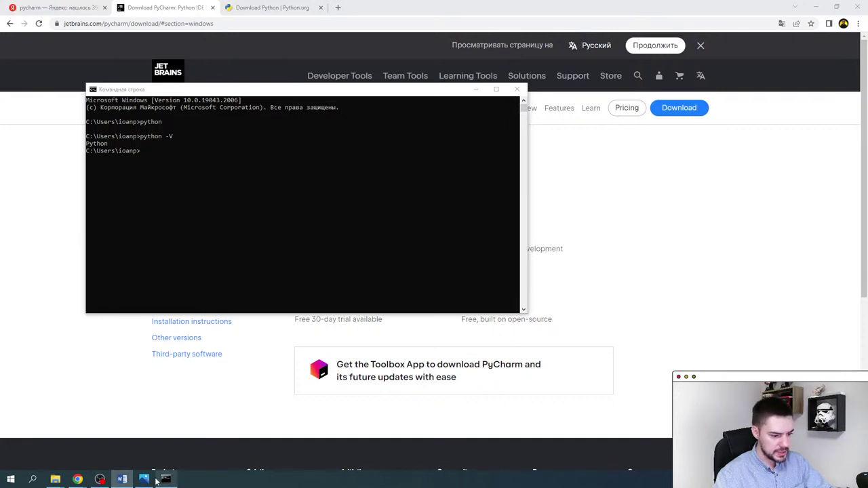Open the shopping cart icon
Viewport: 868px width, 488px height.
click(x=679, y=76)
